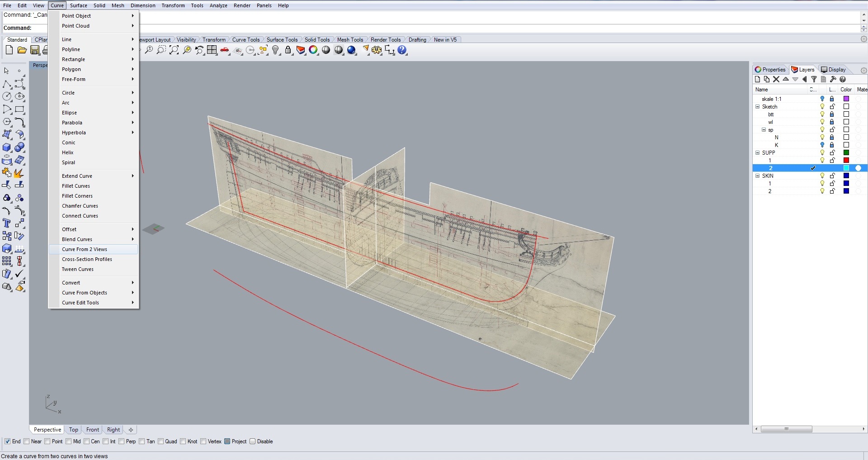Select the Box solid tool icon
Viewport: 868px width, 460px height.
point(7,148)
